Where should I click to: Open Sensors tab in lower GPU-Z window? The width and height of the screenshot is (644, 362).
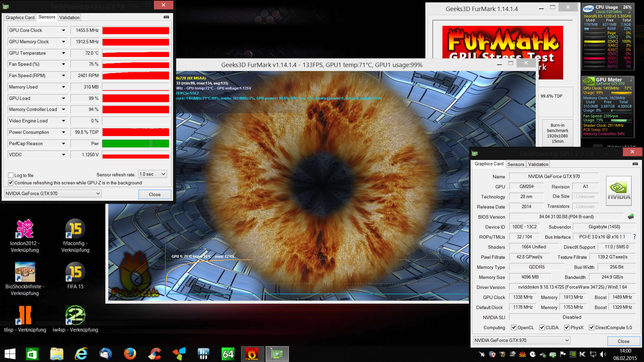click(516, 164)
